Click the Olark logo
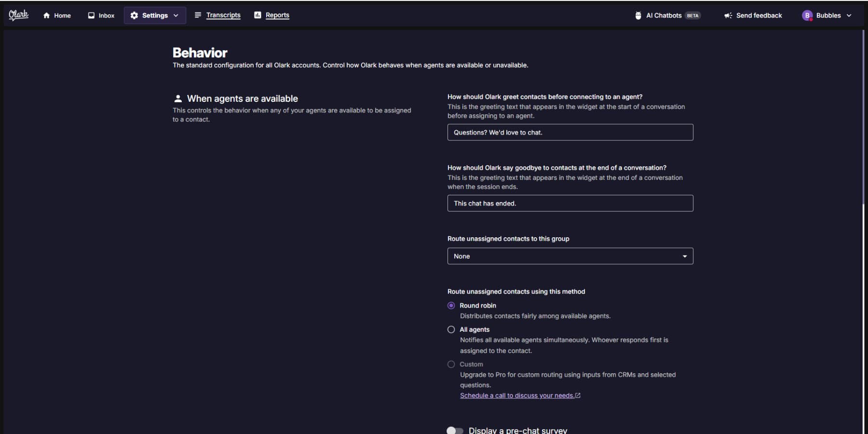This screenshot has width=868, height=434. (18, 15)
